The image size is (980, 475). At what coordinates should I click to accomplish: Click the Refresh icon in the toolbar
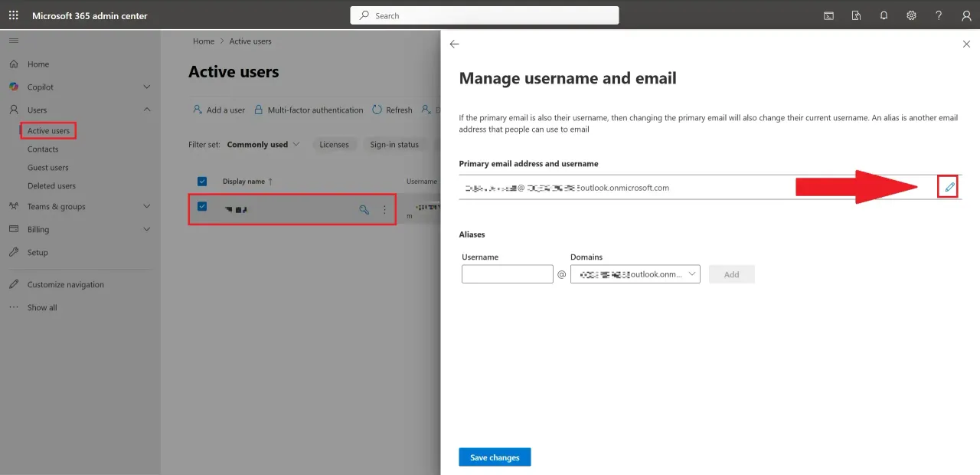377,110
